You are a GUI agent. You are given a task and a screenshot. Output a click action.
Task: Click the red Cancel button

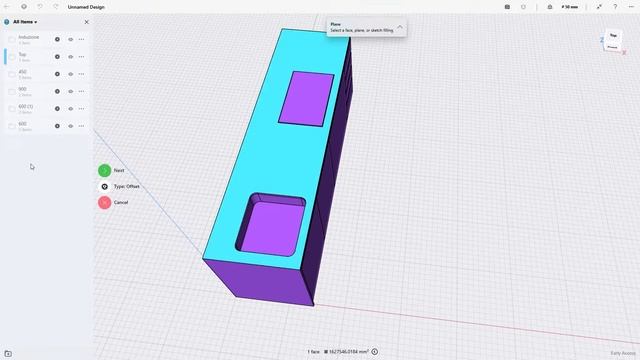(x=104, y=202)
